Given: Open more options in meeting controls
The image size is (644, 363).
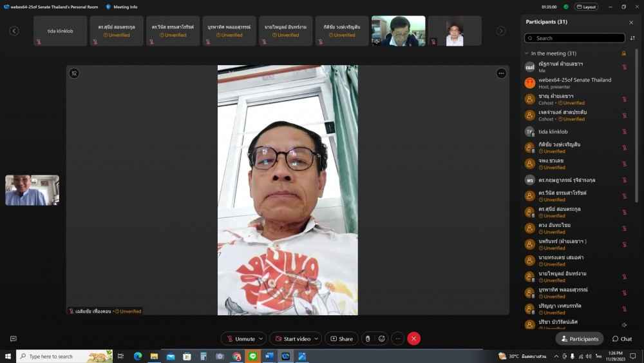Looking at the screenshot, I should point(398,338).
